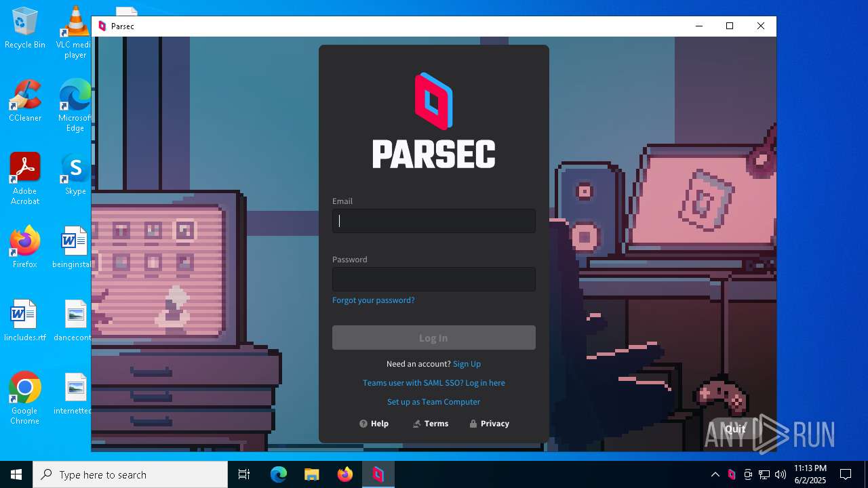The height and width of the screenshot is (488, 868).
Task: Open the clock showing 11:13 PM
Action: click(x=810, y=474)
